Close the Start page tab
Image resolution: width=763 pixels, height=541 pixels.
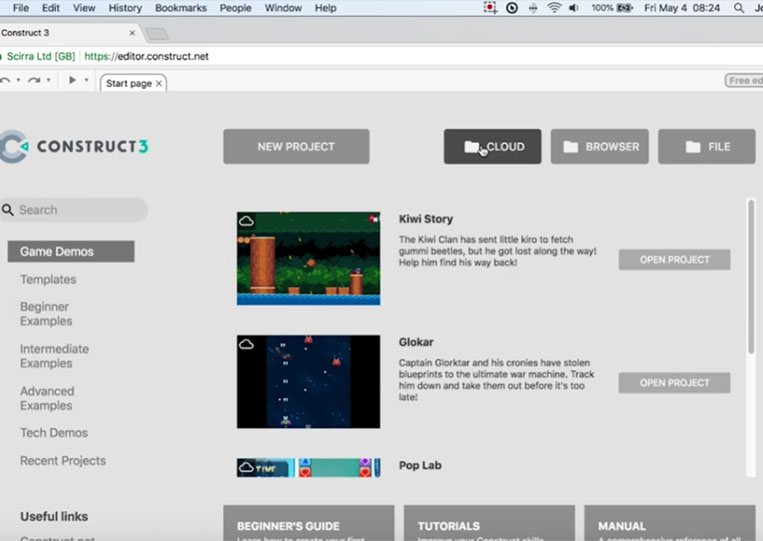pos(159,84)
